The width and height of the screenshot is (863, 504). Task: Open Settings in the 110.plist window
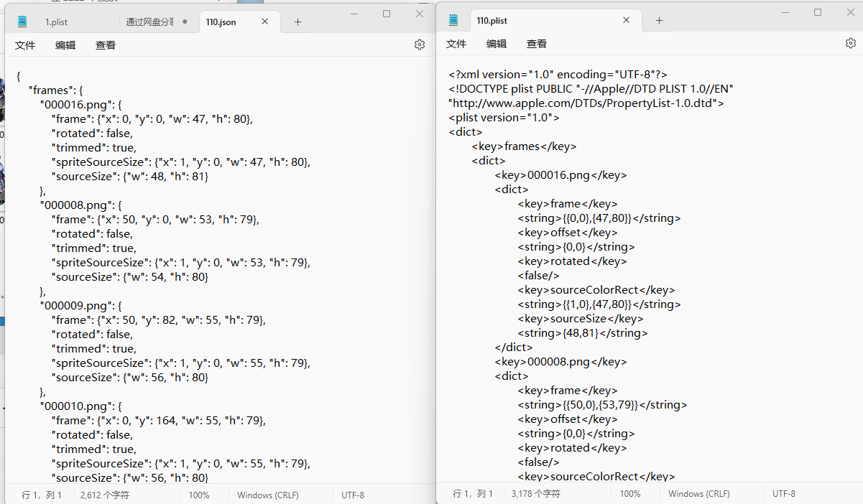click(851, 43)
